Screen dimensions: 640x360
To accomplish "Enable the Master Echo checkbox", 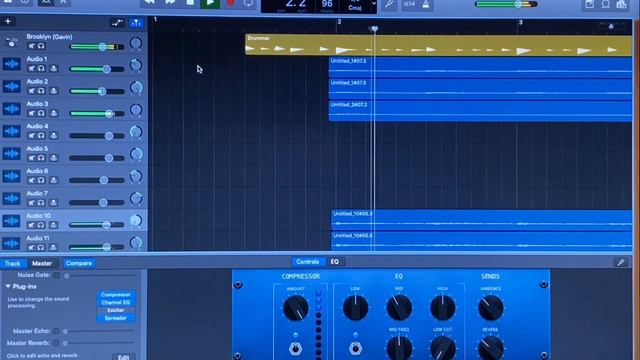I will [x=56, y=331].
